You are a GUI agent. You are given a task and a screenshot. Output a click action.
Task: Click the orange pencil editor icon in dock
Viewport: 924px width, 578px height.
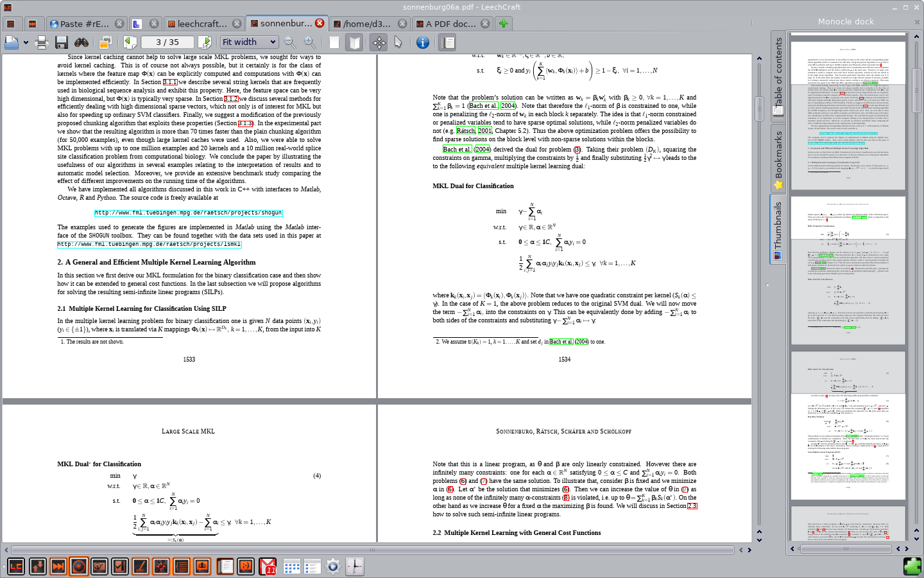point(141,566)
